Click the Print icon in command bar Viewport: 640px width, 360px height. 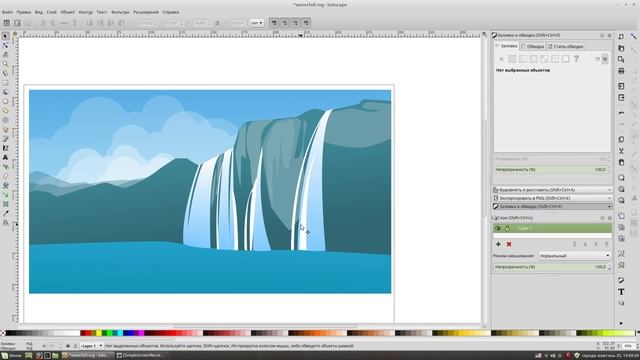(x=621, y=71)
